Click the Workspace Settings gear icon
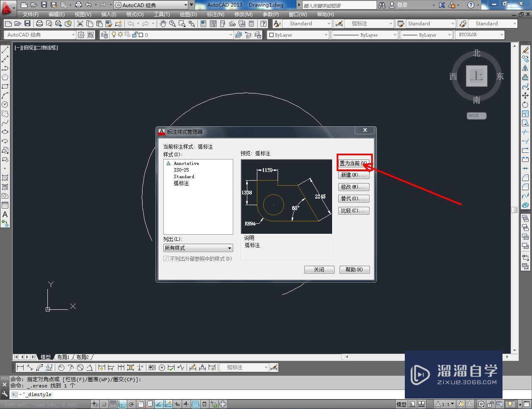532x409 pixels. pos(81,35)
